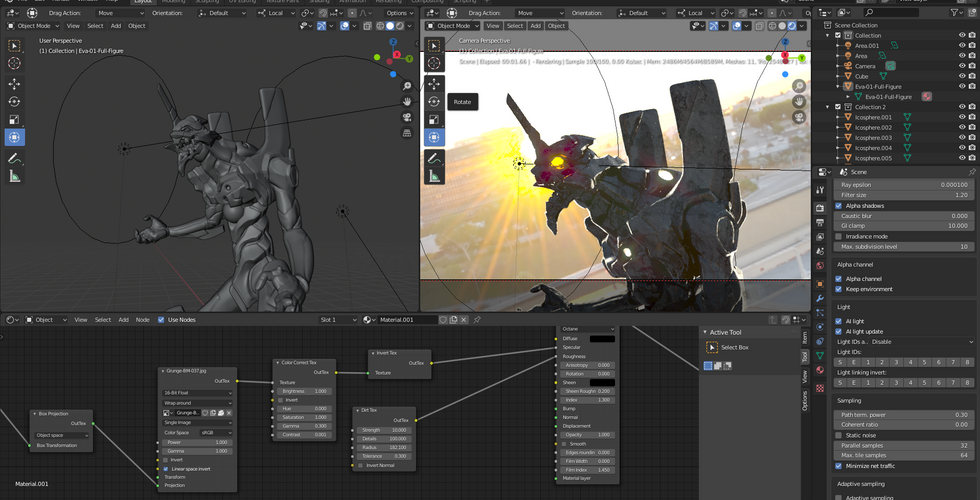Click the zoom magnifier in left viewport

coord(407,86)
